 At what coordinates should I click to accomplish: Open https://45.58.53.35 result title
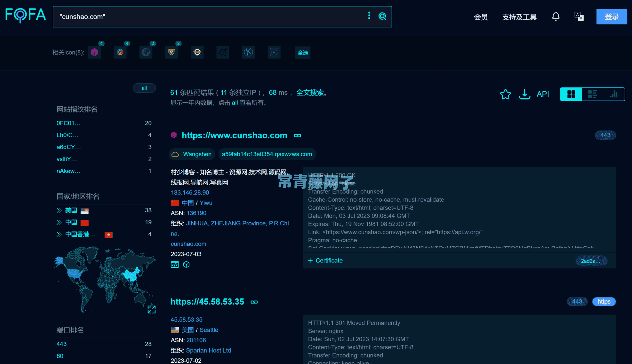(x=207, y=302)
